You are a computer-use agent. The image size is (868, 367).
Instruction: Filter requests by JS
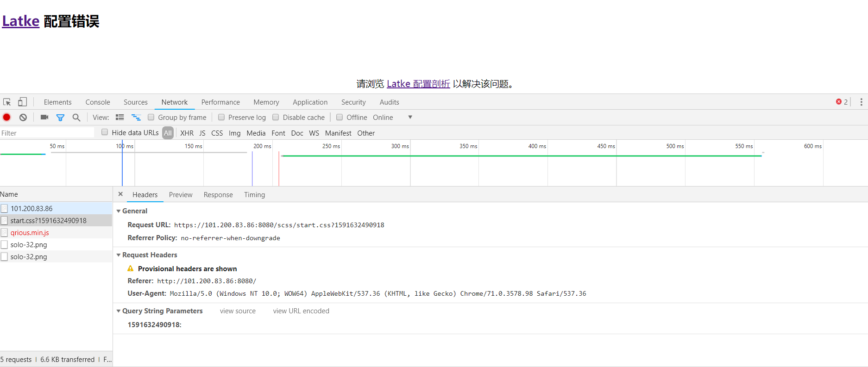202,133
